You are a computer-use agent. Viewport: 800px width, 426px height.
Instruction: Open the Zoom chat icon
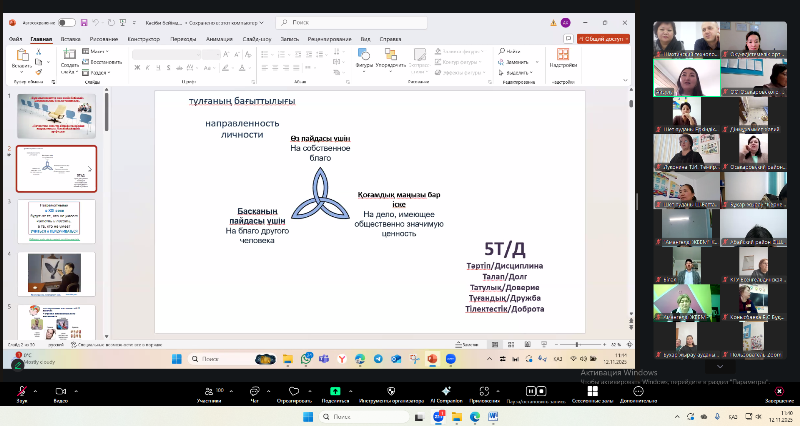(254, 392)
